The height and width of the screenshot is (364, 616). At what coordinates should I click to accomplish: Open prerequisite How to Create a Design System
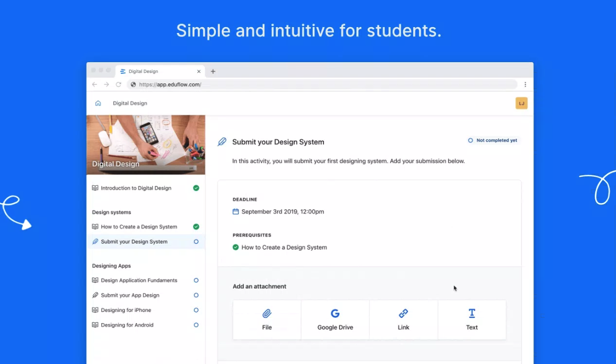tap(284, 248)
